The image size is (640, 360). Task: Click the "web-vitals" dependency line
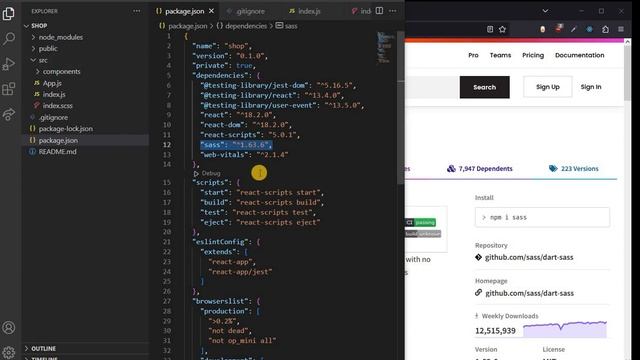[x=244, y=155]
